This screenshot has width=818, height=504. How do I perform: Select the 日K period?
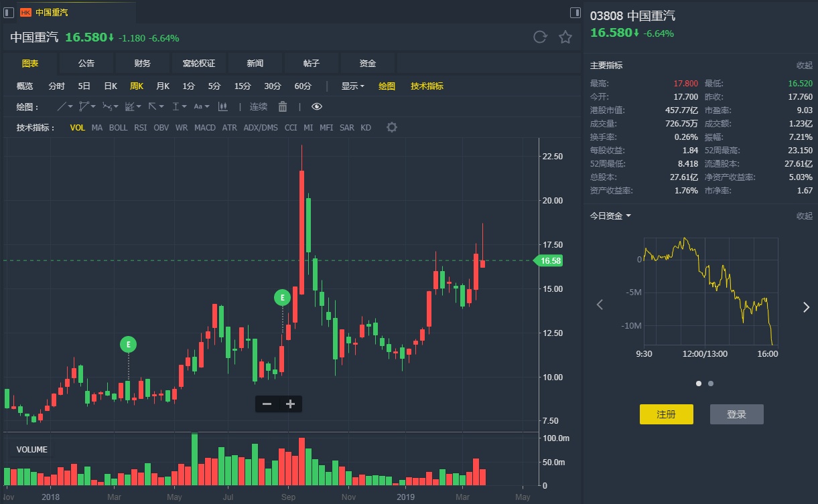click(111, 86)
